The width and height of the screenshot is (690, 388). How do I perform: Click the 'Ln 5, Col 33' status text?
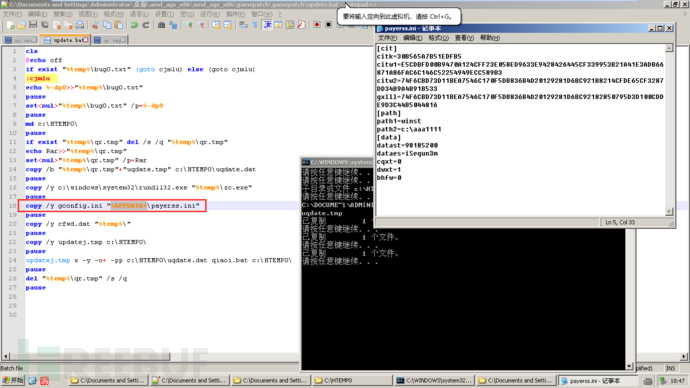tap(620, 223)
